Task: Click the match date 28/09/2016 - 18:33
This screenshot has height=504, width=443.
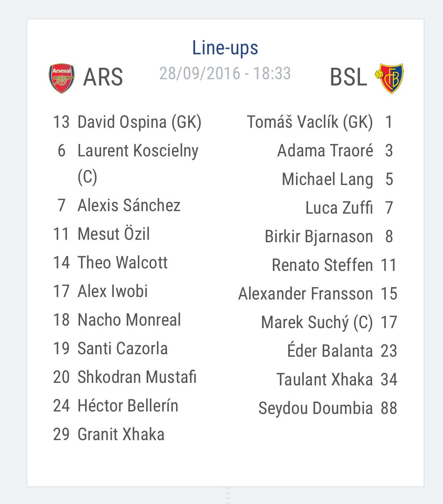Action: [225, 73]
